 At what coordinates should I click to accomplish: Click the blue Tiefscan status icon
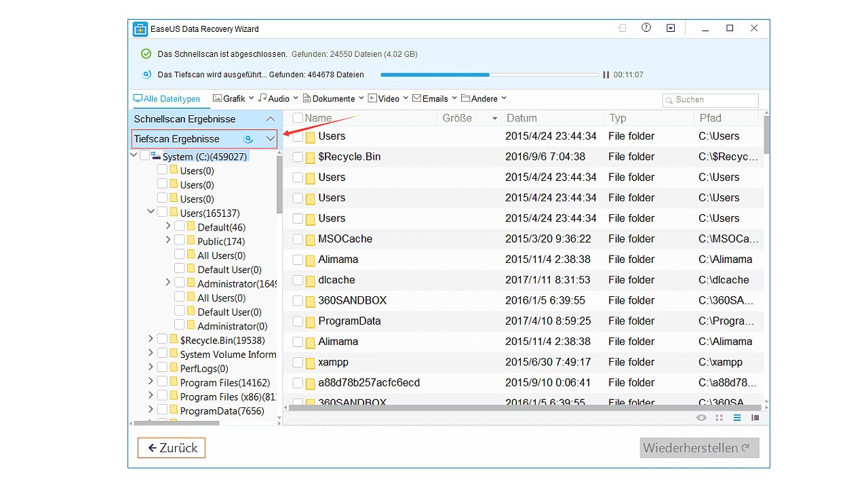(x=146, y=75)
